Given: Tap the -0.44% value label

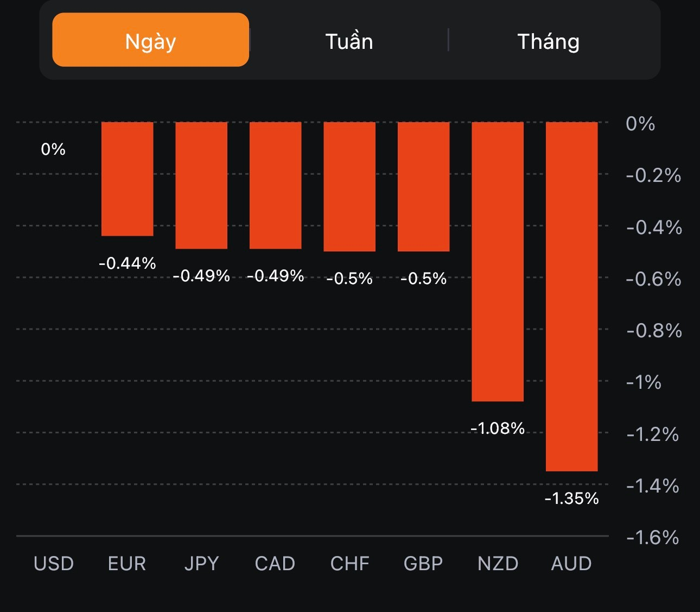Looking at the screenshot, I should tap(128, 263).
